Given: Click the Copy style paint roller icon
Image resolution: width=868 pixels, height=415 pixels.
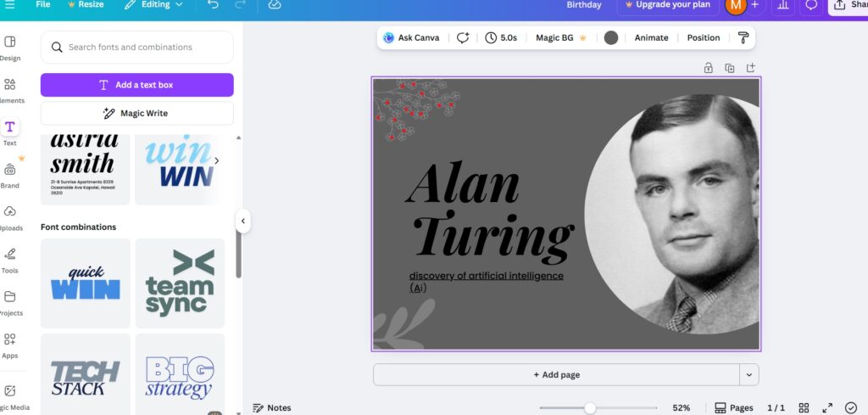Looking at the screenshot, I should [743, 37].
